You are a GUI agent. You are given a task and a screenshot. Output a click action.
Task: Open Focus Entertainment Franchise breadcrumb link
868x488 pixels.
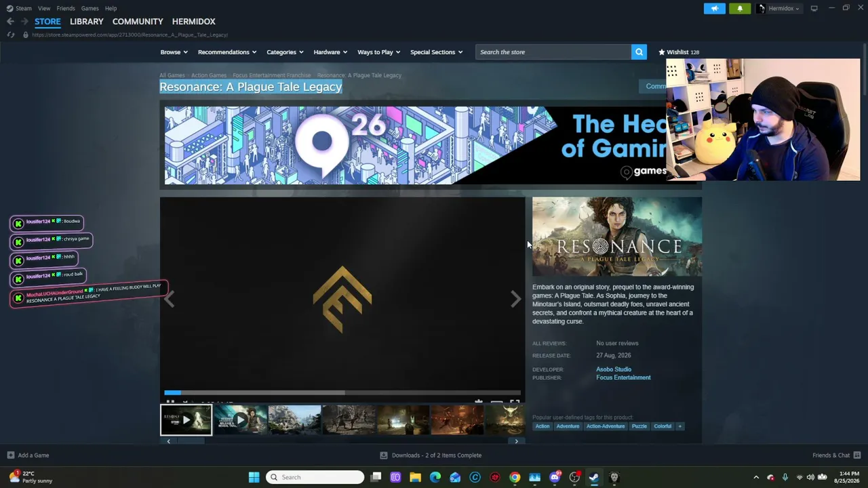click(272, 75)
